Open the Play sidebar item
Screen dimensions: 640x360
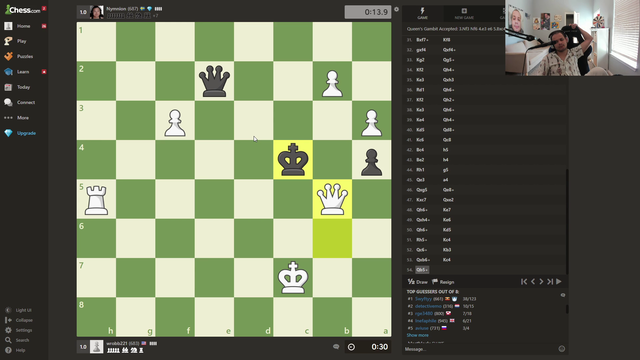point(22,41)
